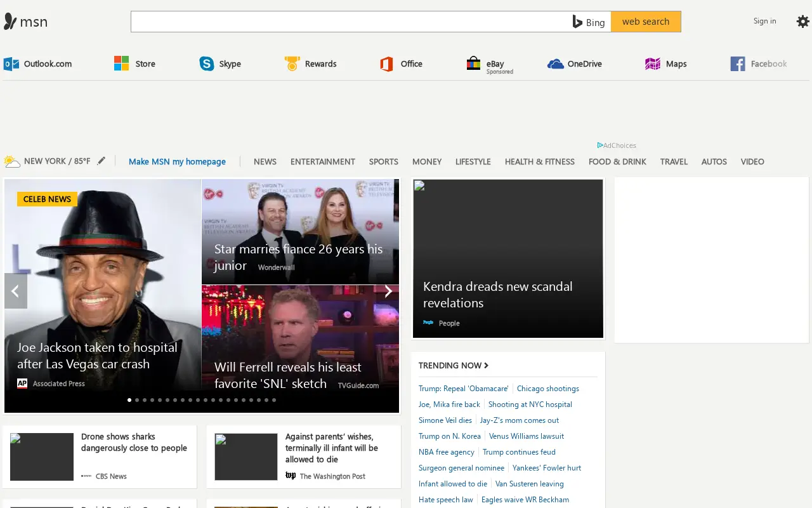The width and height of the screenshot is (812, 508).
Task: Click the weather sun-cloud icon
Action: 11,161
